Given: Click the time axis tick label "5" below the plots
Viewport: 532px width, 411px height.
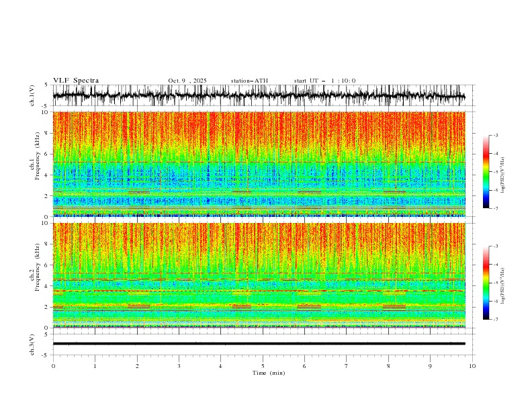Looking at the screenshot, I should 263,366.
